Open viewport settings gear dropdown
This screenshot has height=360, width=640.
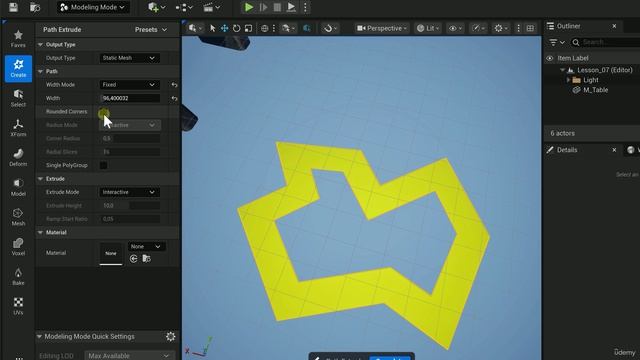[x=501, y=28]
